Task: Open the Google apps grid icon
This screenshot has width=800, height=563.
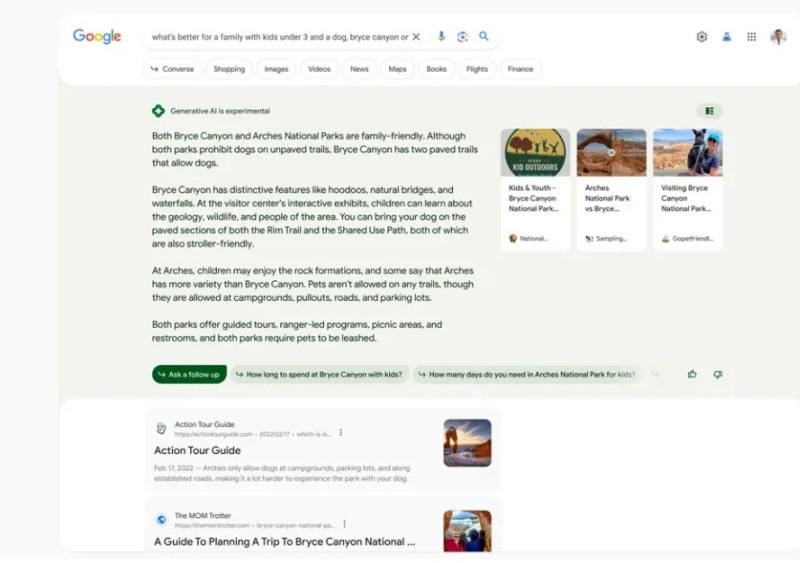Action: click(752, 37)
